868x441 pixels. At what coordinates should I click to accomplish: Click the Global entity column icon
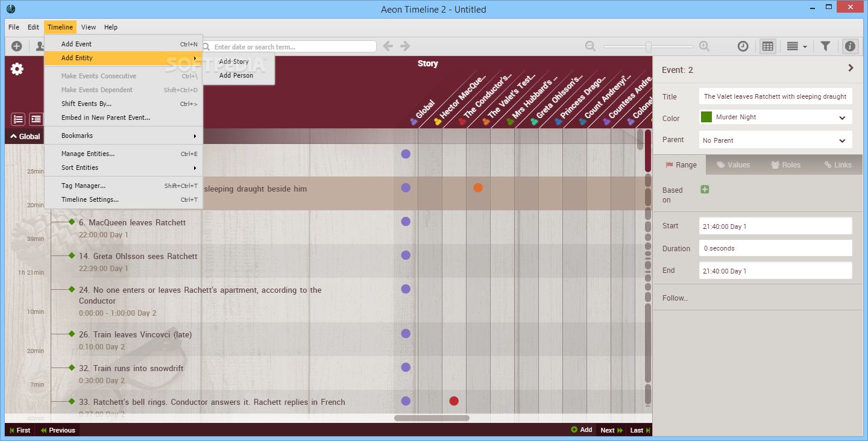tap(414, 122)
